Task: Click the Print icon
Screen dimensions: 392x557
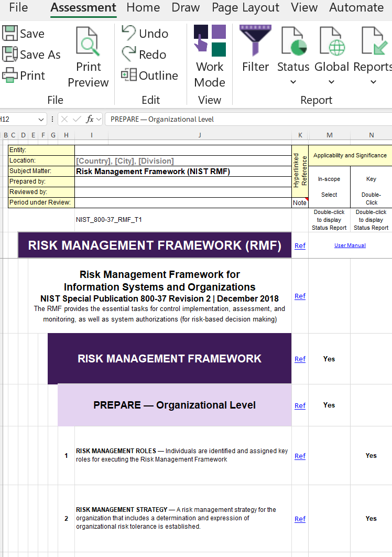Action: click(x=10, y=76)
